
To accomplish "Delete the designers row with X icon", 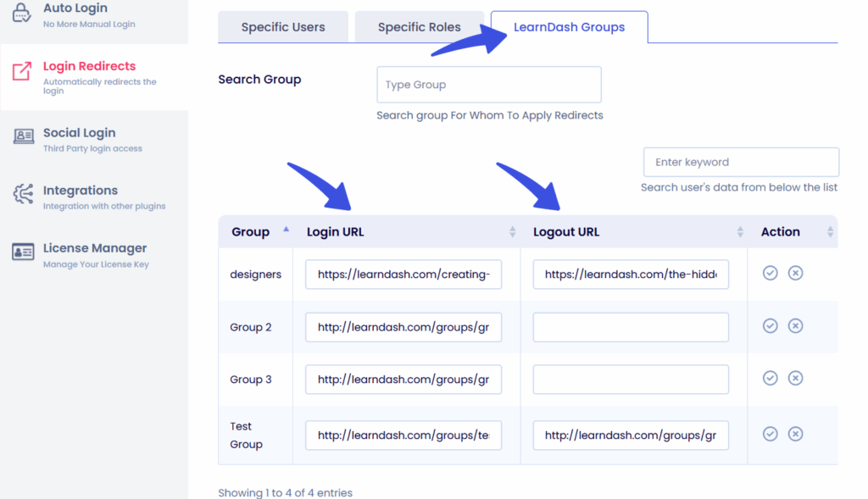I will (x=795, y=273).
